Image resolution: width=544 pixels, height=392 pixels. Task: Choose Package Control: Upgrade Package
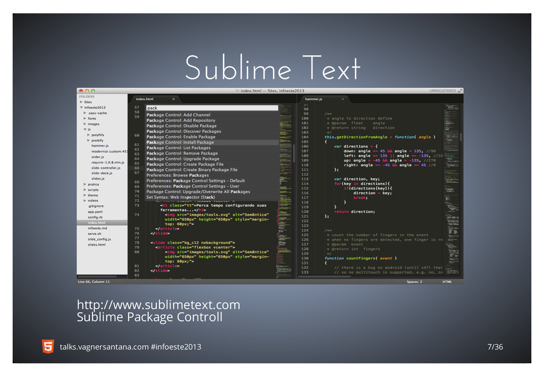[212, 159]
